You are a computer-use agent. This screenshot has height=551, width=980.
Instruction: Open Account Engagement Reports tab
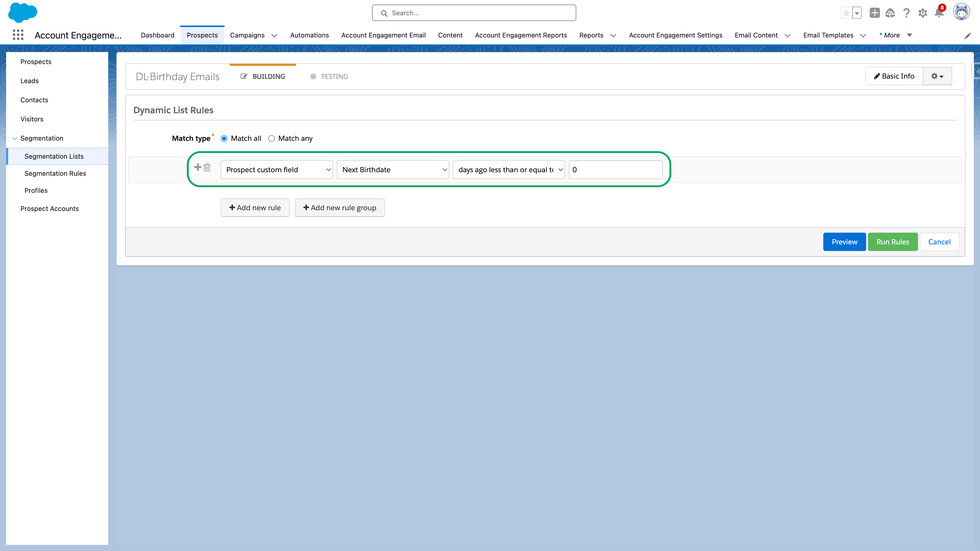[521, 35]
